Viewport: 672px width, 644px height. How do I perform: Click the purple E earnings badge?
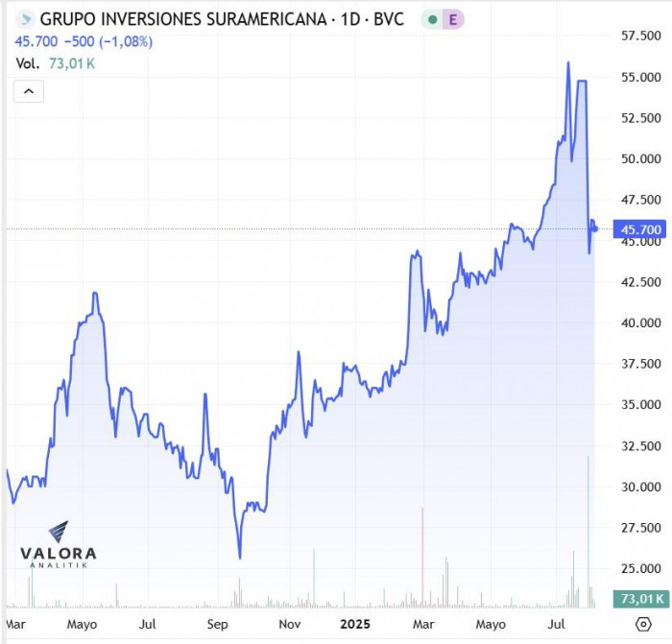[x=452, y=19]
